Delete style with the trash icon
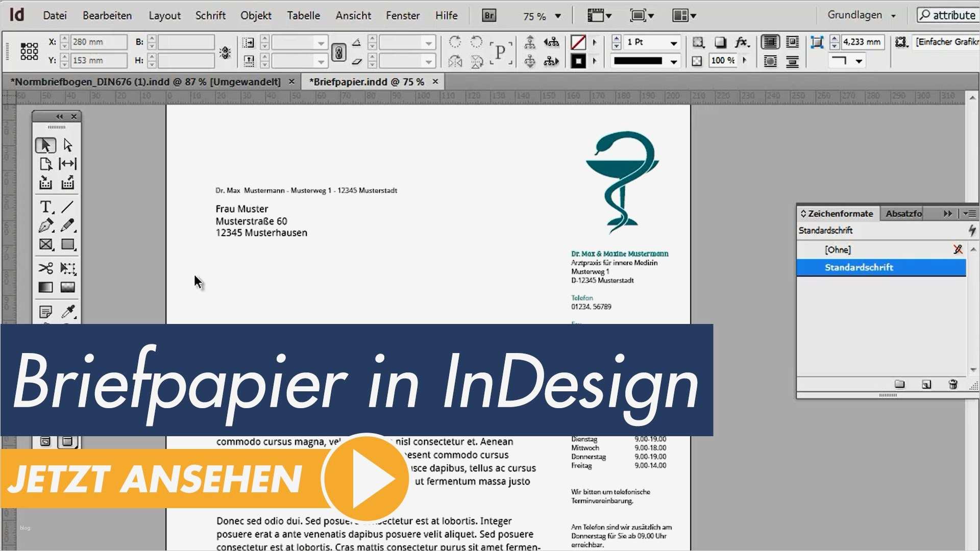Image resolution: width=980 pixels, height=551 pixels. point(953,384)
